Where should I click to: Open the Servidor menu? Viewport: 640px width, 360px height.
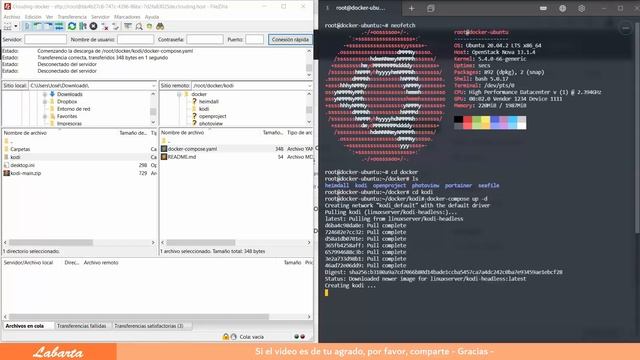click(100, 17)
